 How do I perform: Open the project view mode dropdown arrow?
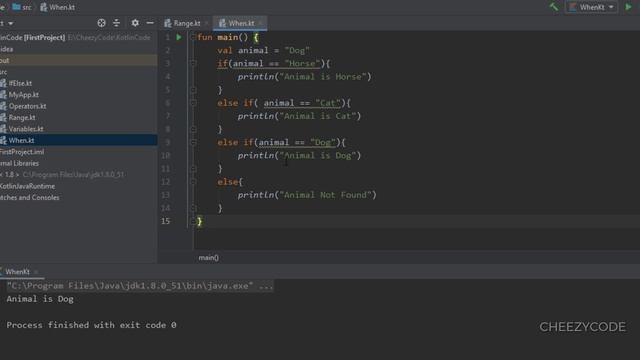tap(11, 24)
